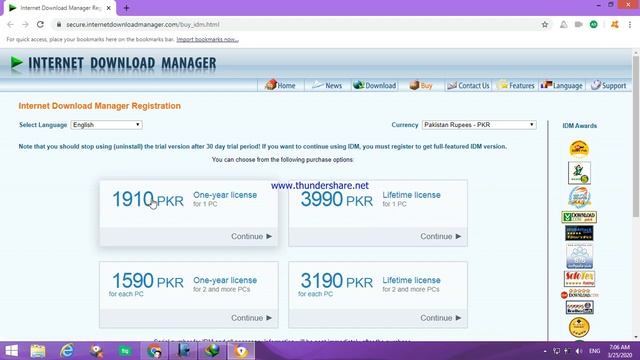The width and height of the screenshot is (640, 360).
Task: Open Internet Explorer from the taskbar
Action: click(67, 351)
